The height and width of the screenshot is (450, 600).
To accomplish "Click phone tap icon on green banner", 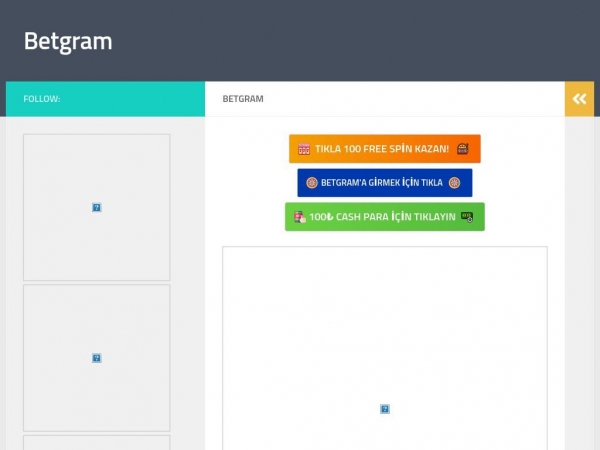I will click(x=300, y=217).
